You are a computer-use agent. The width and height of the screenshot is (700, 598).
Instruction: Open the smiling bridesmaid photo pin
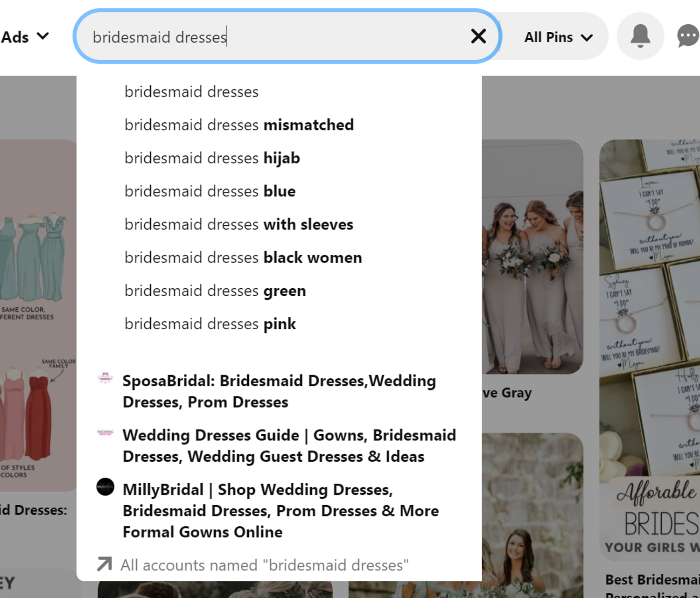coord(532,515)
